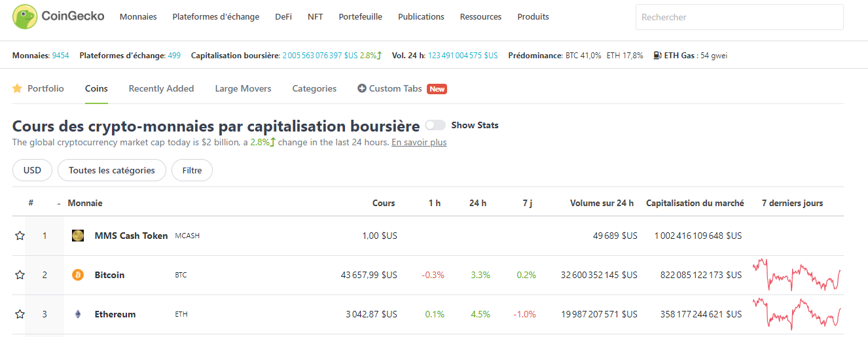
Task: Open the Filtre options
Action: (x=192, y=170)
